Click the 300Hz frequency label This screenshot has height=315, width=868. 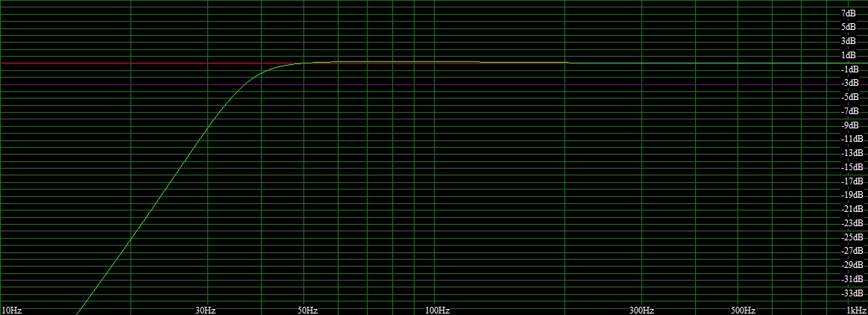641,310
